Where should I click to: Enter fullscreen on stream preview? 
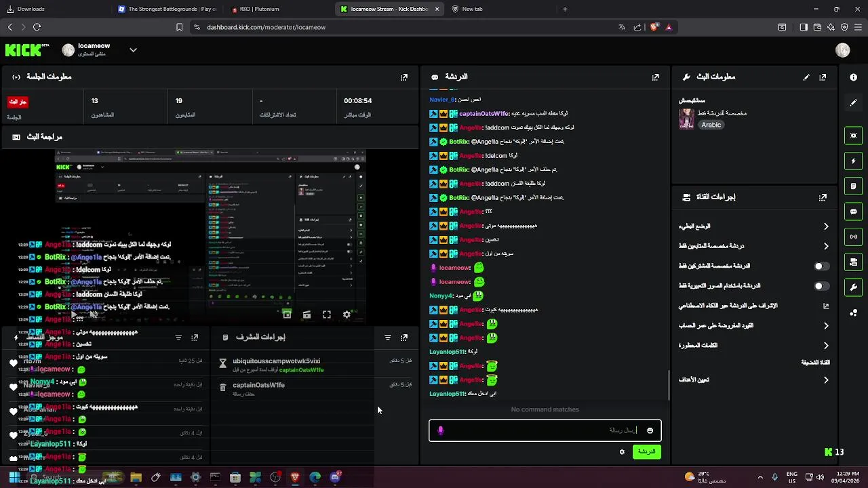pos(327,314)
